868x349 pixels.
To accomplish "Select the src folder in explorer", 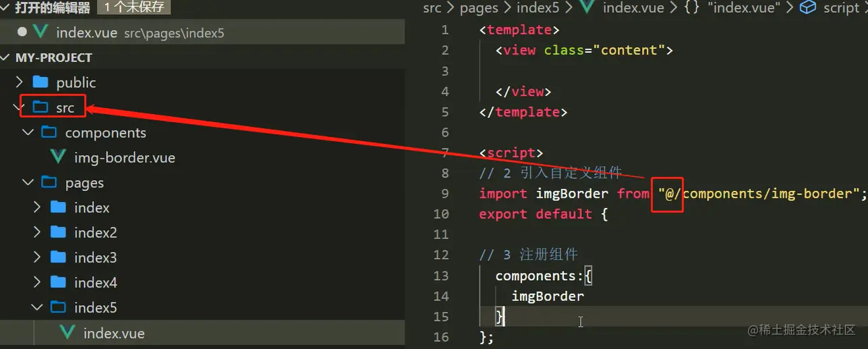I will coord(202,107).
